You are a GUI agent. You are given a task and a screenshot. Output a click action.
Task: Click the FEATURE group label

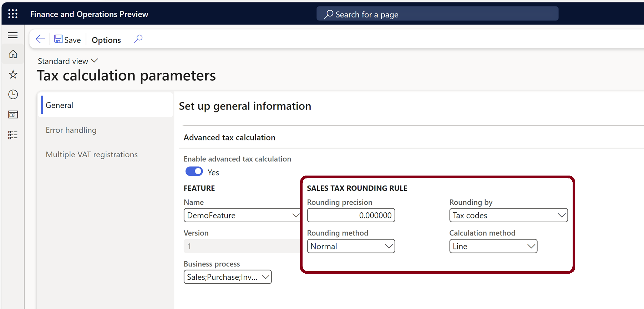199,188
